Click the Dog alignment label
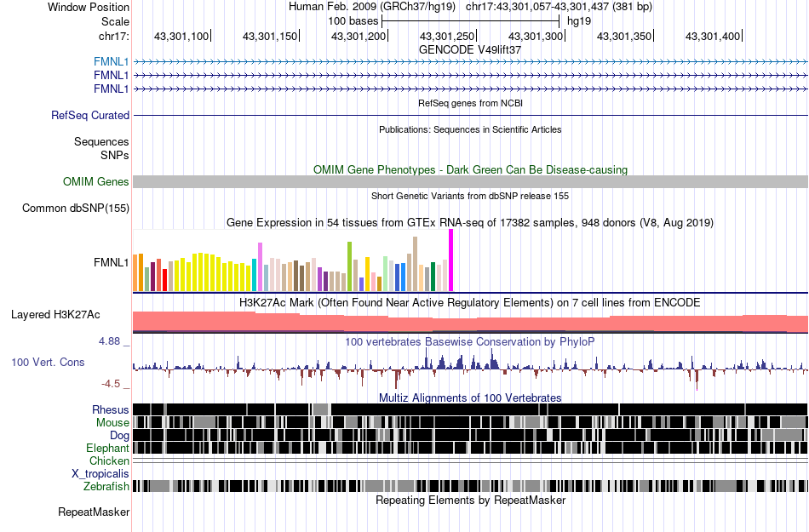The width and height of the screenshot is (809, 532). click(119, 436)
